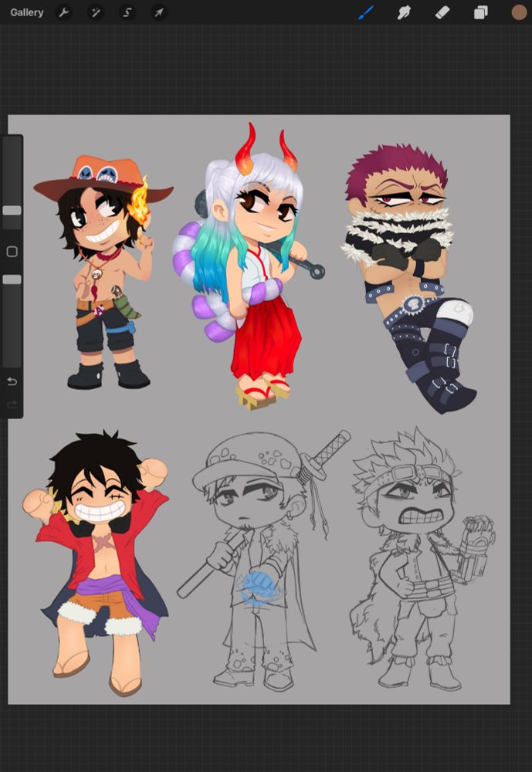Open the Actions wrench menu
The image size is (532, 772).
point(64,12)
